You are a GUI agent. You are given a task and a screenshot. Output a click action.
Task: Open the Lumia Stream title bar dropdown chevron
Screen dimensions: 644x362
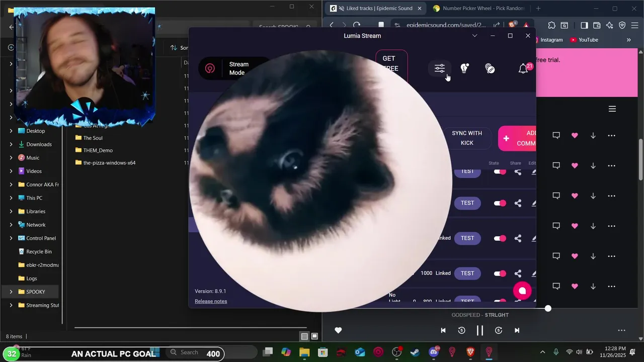pyautogui.click(x=474, y=36)
